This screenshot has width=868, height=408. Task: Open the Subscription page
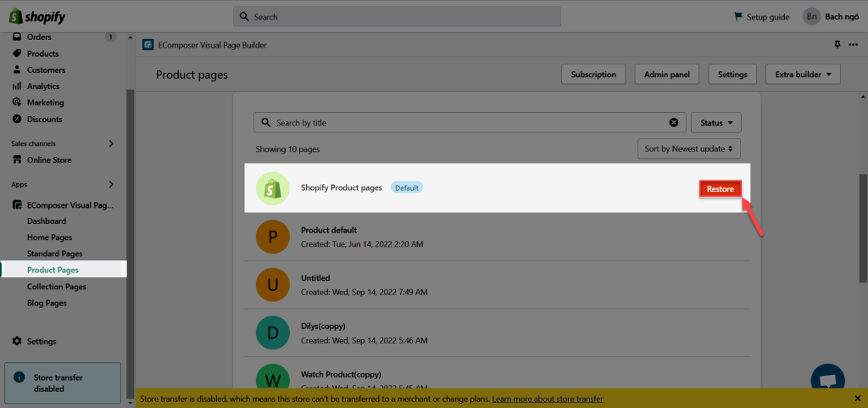593,74
